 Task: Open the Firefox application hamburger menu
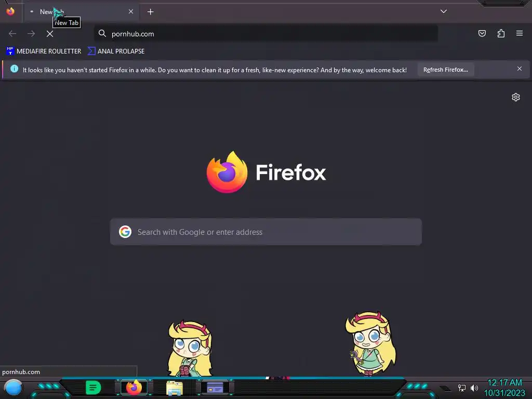[x=520, y=33]
